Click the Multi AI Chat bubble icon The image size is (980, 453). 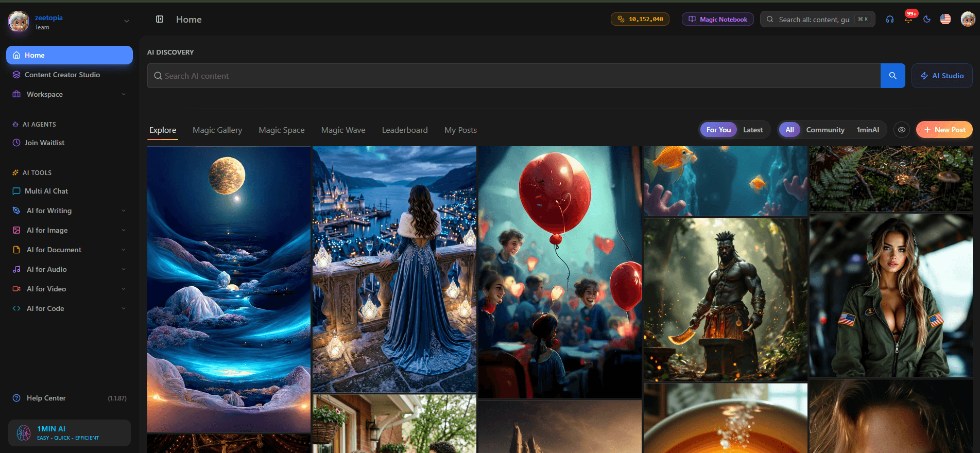tap(16, 191)
